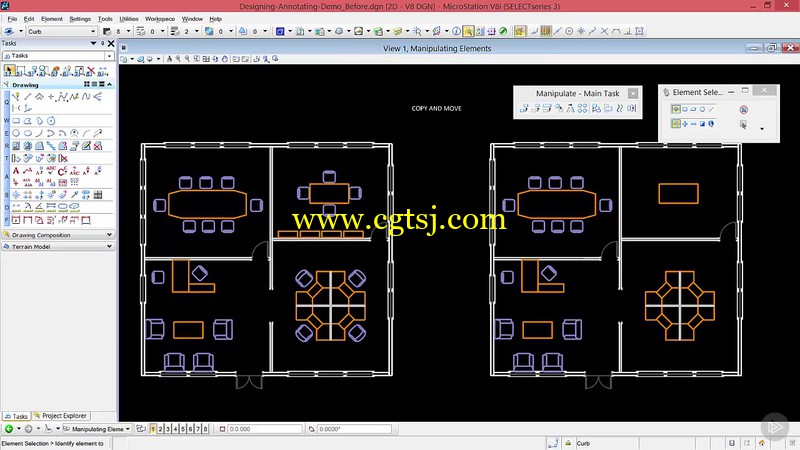Select the Place Text tool in Drawing tasks
The width and height of the screenshot is (800, 450).
pos(16,170)
